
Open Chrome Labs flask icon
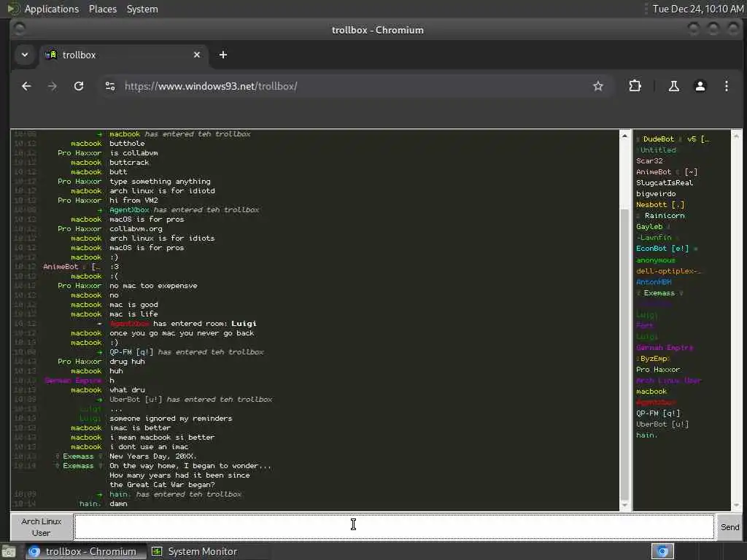(673, 86)
